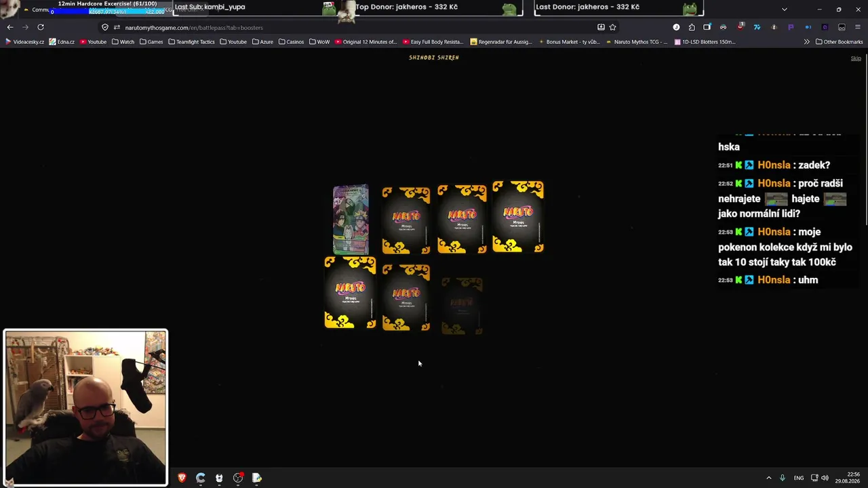Open the taskbar app with red notification badge
This screenshot has height=488, width=868.
click(238, 478)
